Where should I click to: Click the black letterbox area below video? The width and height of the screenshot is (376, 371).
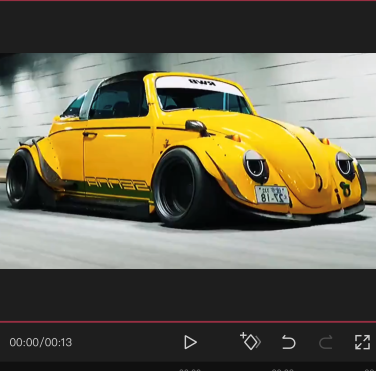[x=188, y=295]
